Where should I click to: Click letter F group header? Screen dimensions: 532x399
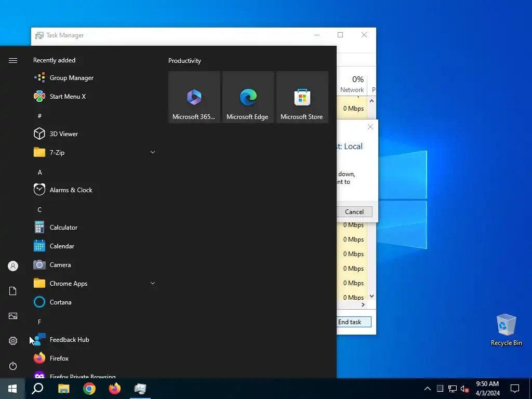(x=39, y=322)
